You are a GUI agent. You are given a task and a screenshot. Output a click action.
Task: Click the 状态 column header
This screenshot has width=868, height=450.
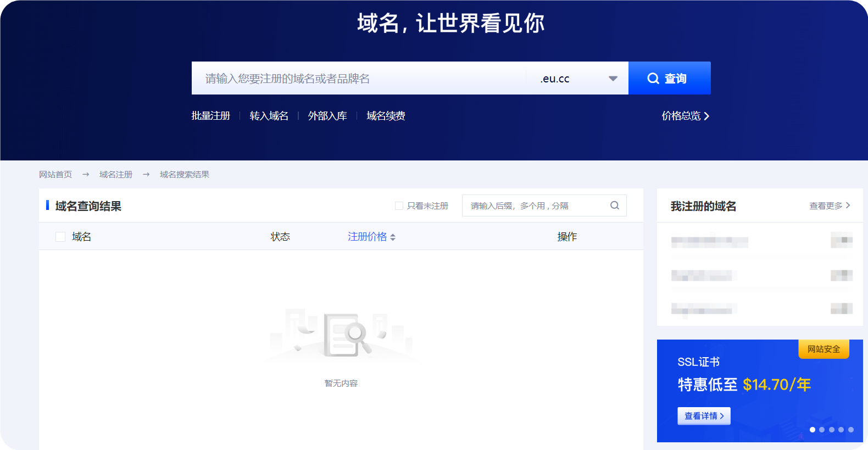(x=280, y=237)
